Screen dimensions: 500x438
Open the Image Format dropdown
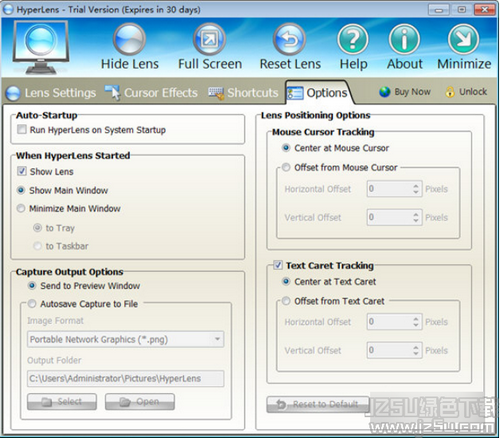pos(126,339)
